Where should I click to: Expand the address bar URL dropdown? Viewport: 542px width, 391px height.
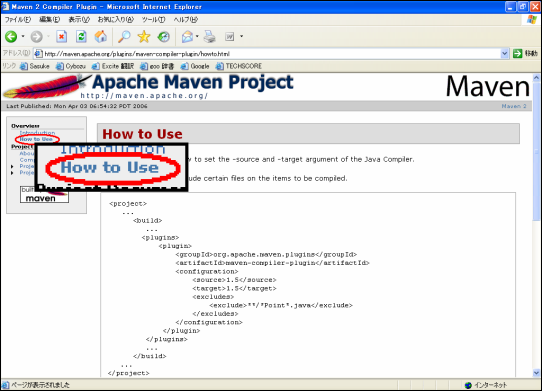[x=504, y=54]
